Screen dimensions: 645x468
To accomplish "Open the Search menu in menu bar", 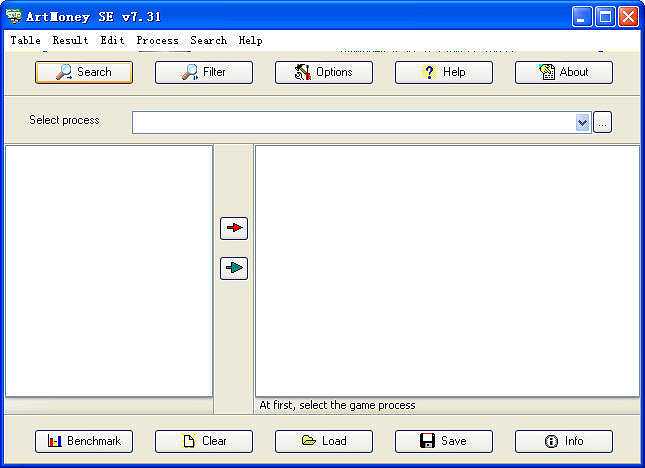I will pos(209,40).
